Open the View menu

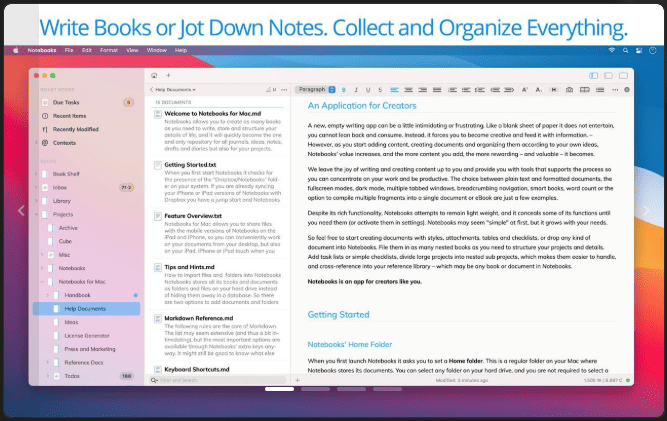pos(132,50)
